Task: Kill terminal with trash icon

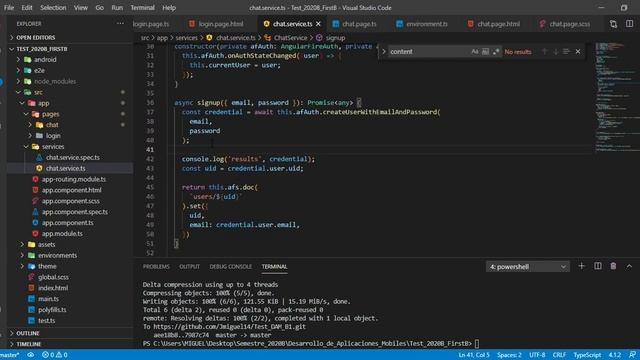Action: click(613, 266)
